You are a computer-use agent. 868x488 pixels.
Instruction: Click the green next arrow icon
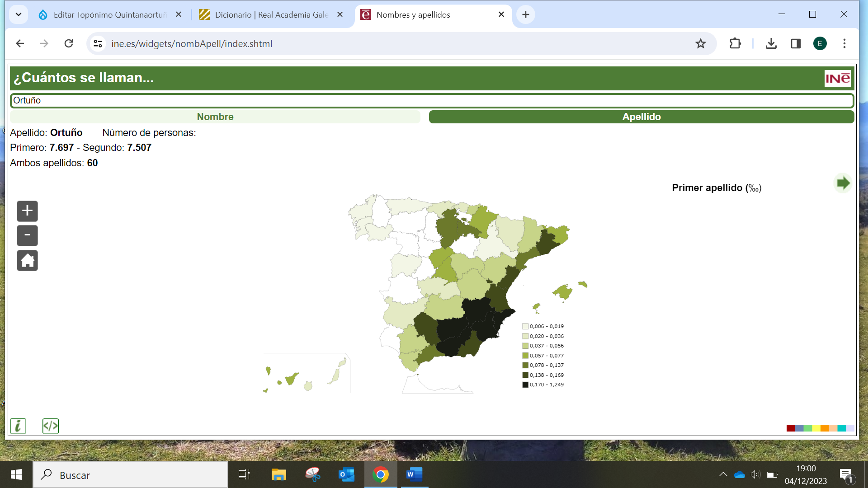pyautogui.click(x=843, y=183)
